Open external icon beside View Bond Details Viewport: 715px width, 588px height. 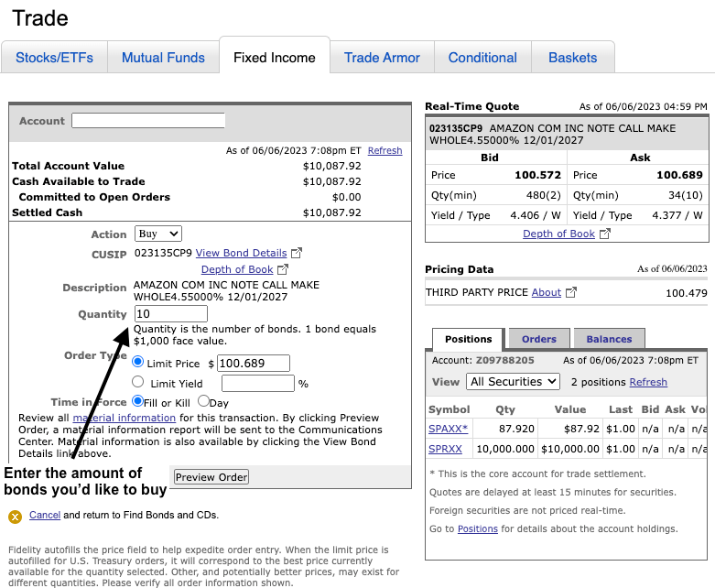[297, 253]
